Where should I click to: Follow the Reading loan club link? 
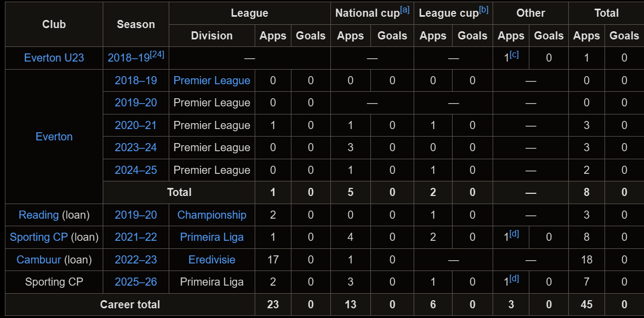38,215
